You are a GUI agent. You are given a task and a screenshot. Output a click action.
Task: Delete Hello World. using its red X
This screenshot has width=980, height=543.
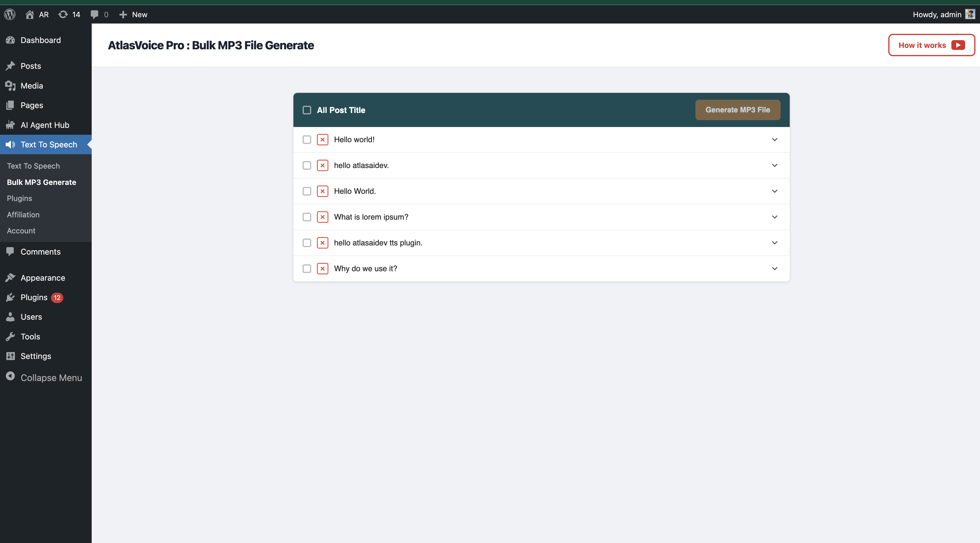pyautogui.click(x=322, y=191)
